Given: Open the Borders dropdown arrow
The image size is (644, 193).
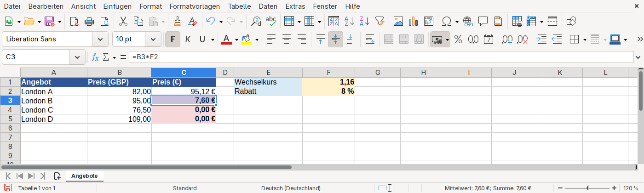Looking at the screenshot, I should (584, 40).
